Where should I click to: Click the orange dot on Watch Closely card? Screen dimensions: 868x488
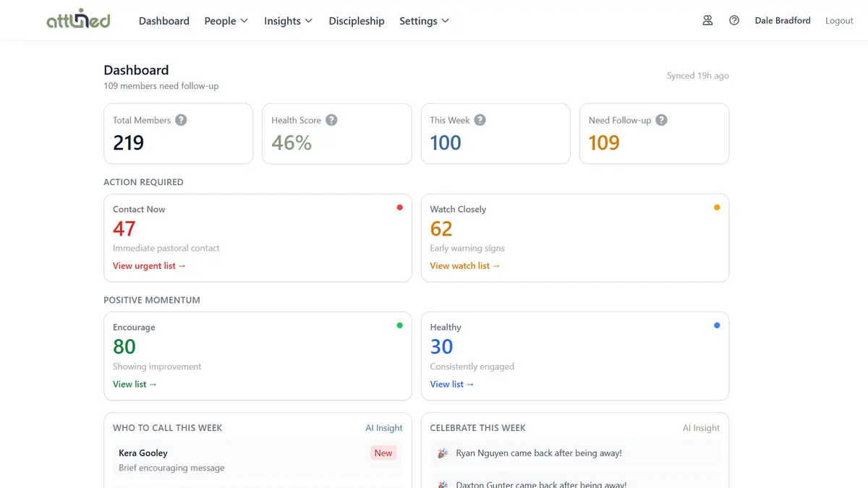click(x=717, y=207)
